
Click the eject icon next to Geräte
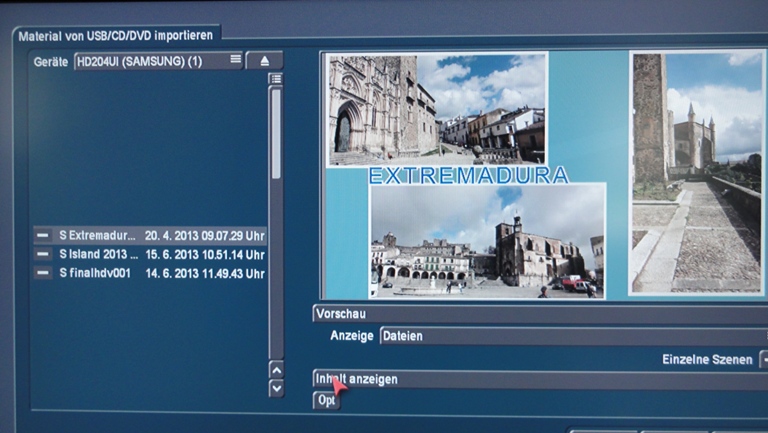264,61
